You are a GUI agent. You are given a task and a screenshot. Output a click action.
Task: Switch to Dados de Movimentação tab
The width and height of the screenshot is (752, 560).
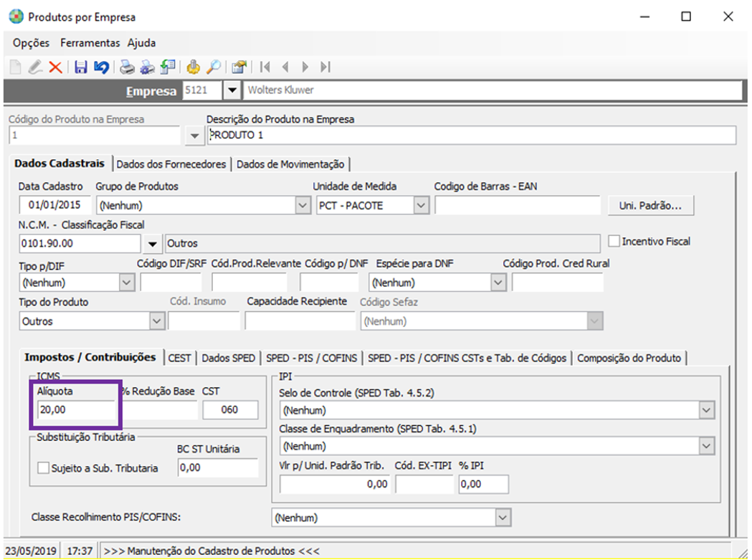tap(290, 164)
